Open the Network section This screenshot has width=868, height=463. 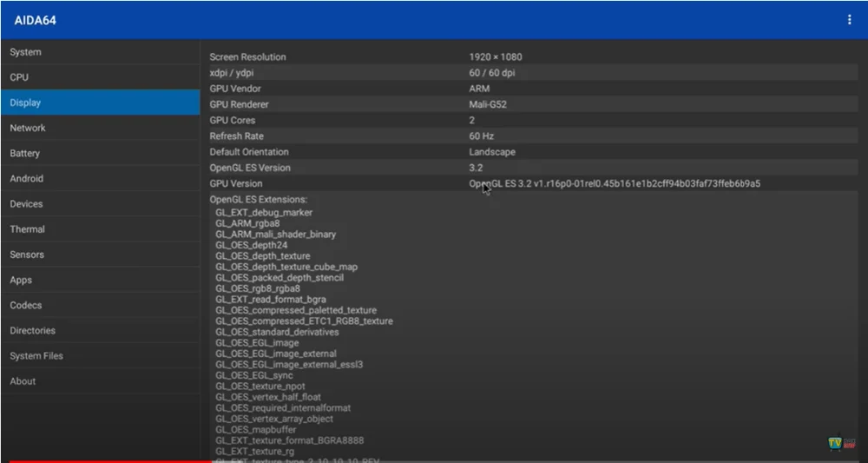pyautogui.click(x=100, y=128)
